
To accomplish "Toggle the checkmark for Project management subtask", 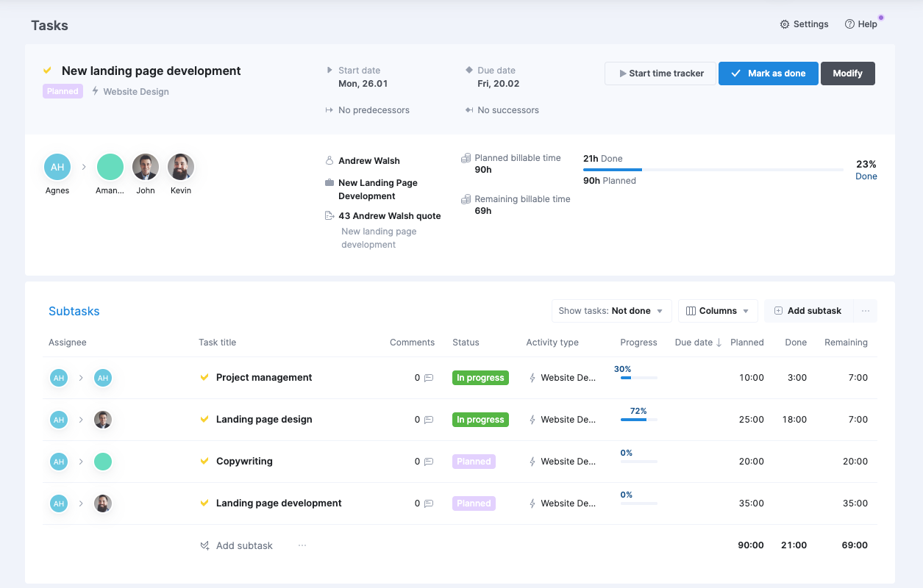I will click(205, 377).
